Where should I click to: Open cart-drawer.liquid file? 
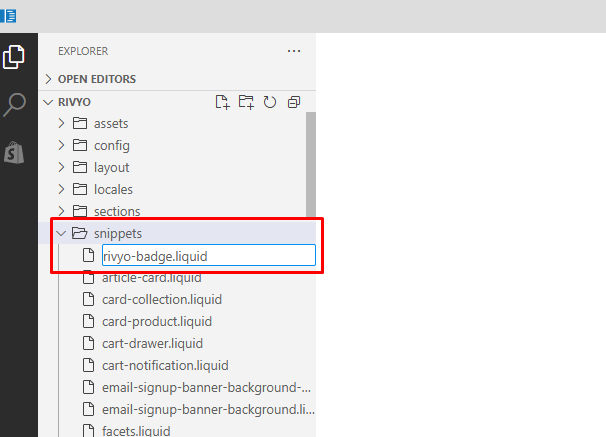click(152, 343)
